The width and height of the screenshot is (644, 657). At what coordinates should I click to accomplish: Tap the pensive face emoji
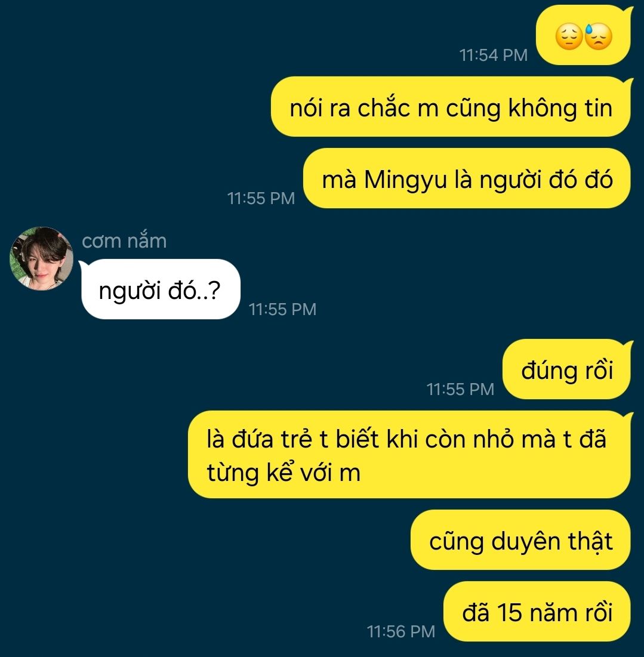569,36
